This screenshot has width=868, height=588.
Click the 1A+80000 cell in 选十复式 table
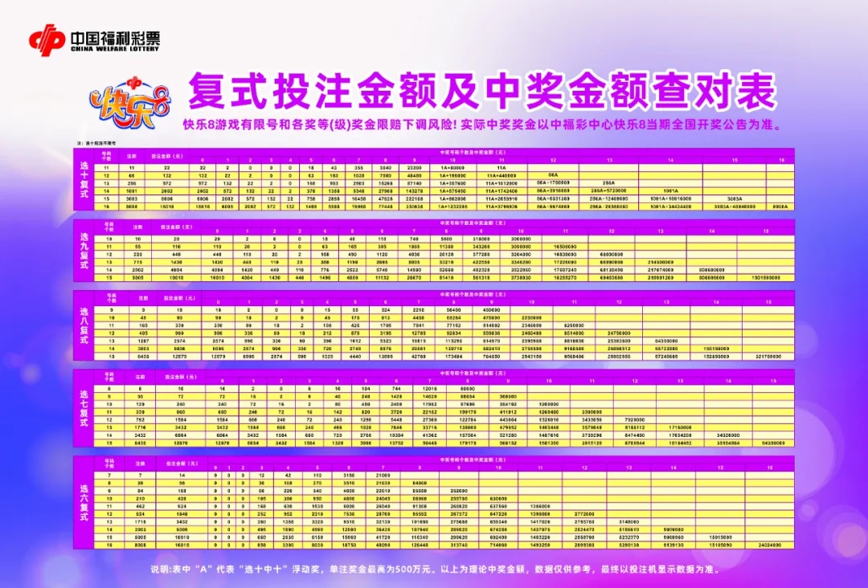click(451, 167)
